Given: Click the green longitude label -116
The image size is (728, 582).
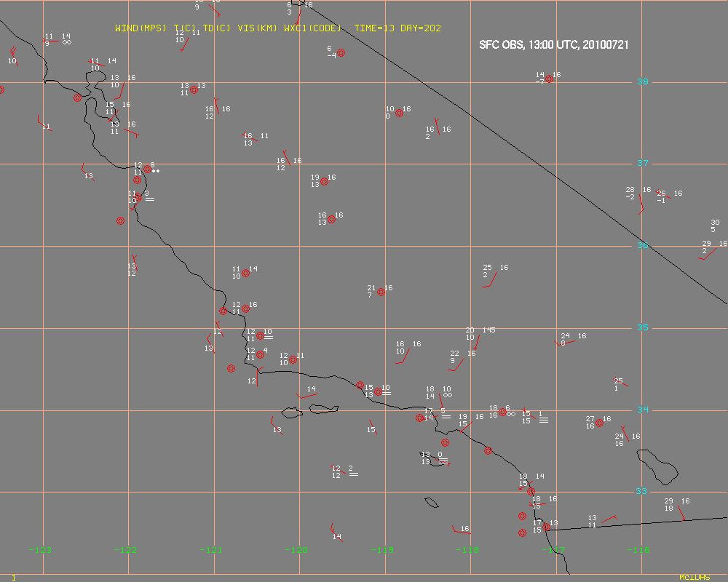Looking at the screenshot, I should pyautogui.click(x=638, y=551).
